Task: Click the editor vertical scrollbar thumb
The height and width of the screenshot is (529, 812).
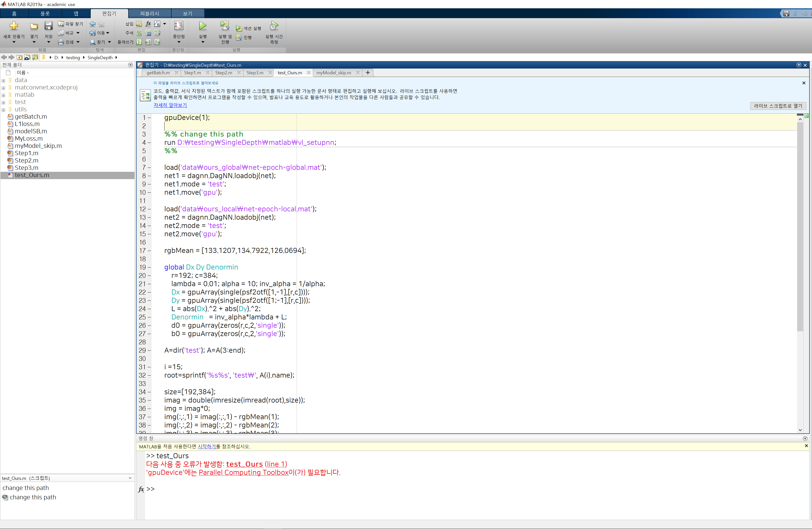Action: tap(800, 225)
